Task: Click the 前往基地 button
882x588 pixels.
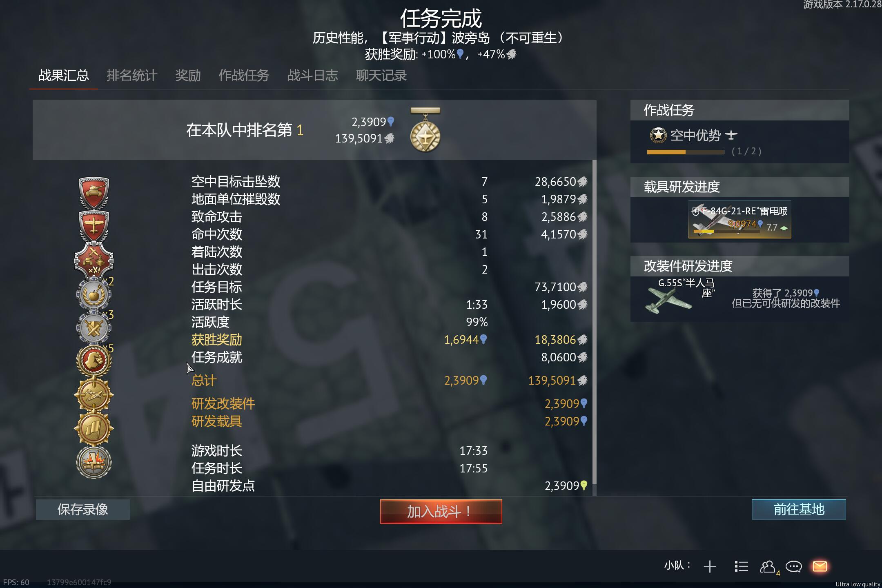Action: [x=799, y=510]
